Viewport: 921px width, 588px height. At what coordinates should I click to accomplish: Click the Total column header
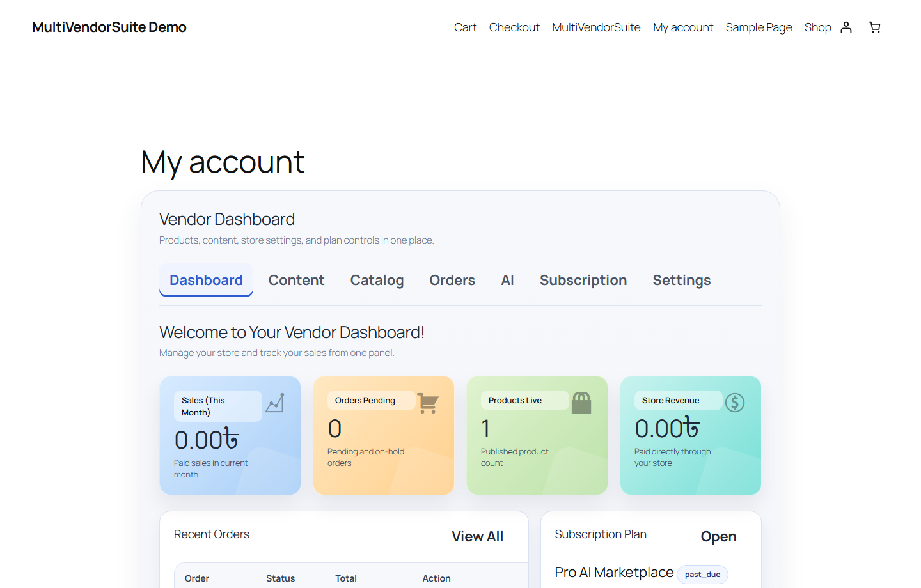[346, 578]
